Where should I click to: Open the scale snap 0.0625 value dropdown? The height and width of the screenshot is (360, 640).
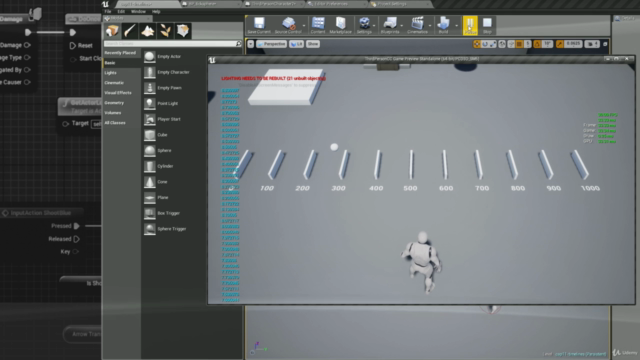573,44
